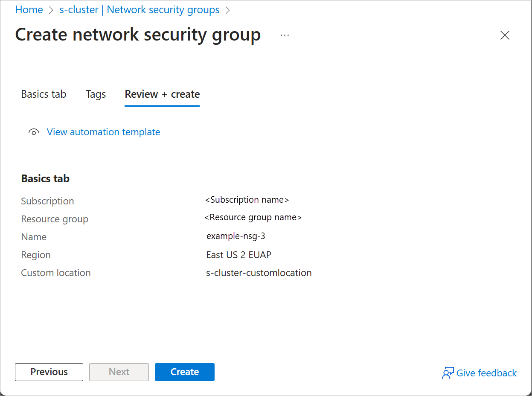Click breadcrumb chevron after Network security groups
Image resolution: width=532 pixels, height=396 pixels.
(x=227, y=10)
